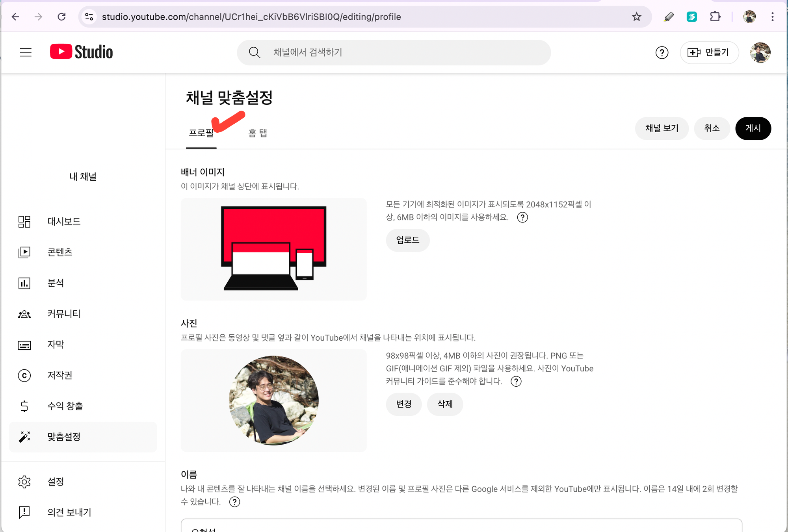Open 대시보드 dashboard in sidebar
The image size is (788, 532).
pos(83,221)
